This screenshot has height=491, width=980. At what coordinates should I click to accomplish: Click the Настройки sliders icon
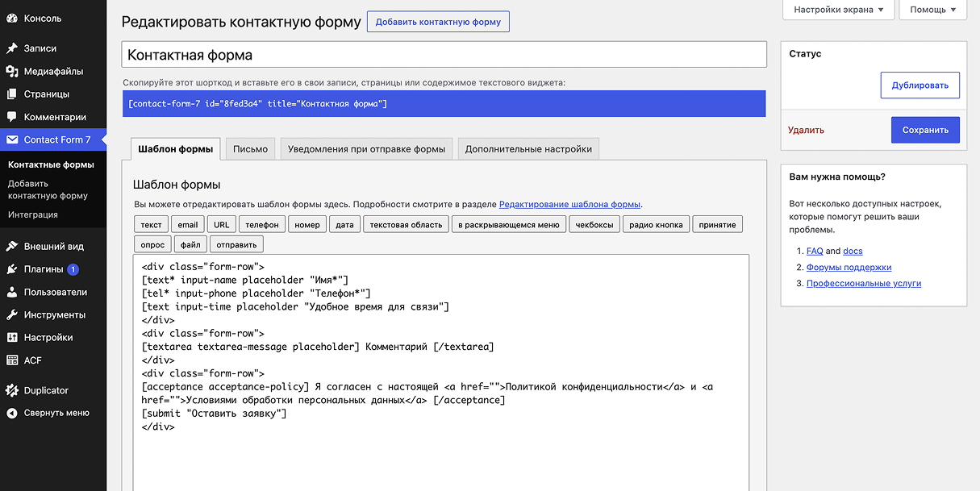click(x=12, y=337)
